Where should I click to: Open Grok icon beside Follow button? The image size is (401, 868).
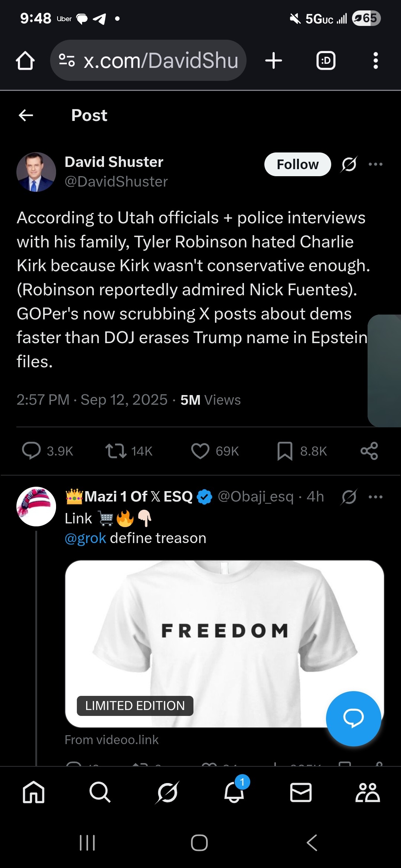tap(349, 164)
